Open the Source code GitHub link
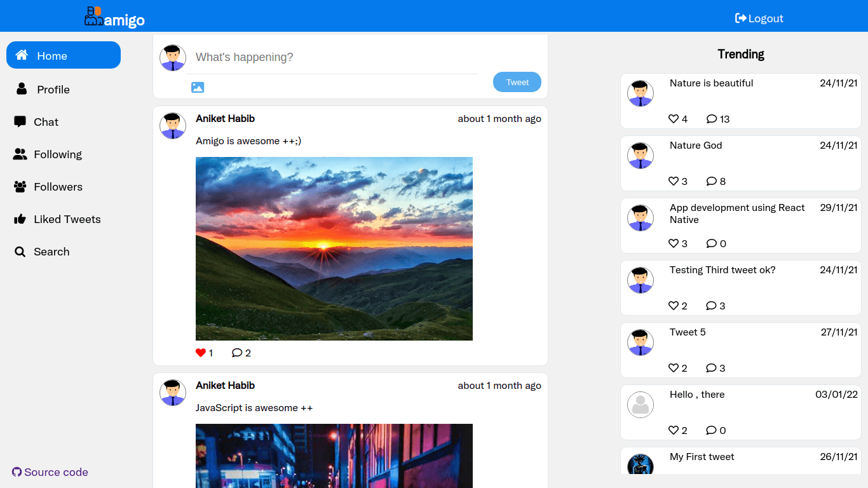This screenshot has height=488, width=868. pyautogui.click(x=50, y=472)
